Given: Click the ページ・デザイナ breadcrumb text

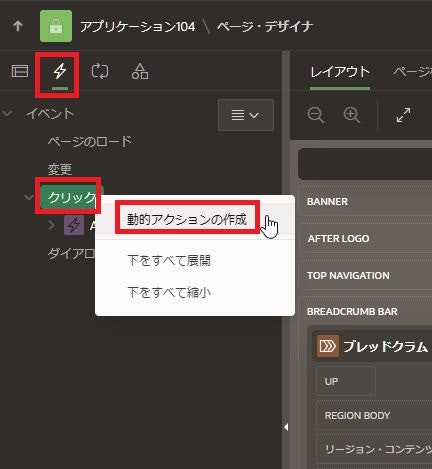Looking at the screenshot, I should [x=265, y=26].
